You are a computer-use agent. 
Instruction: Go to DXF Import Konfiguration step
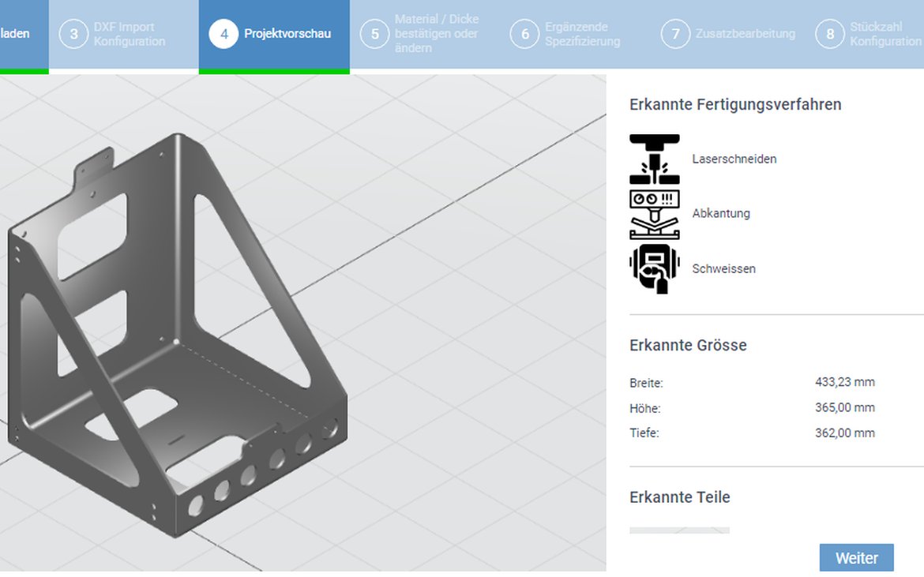click(x=124, y=34)
